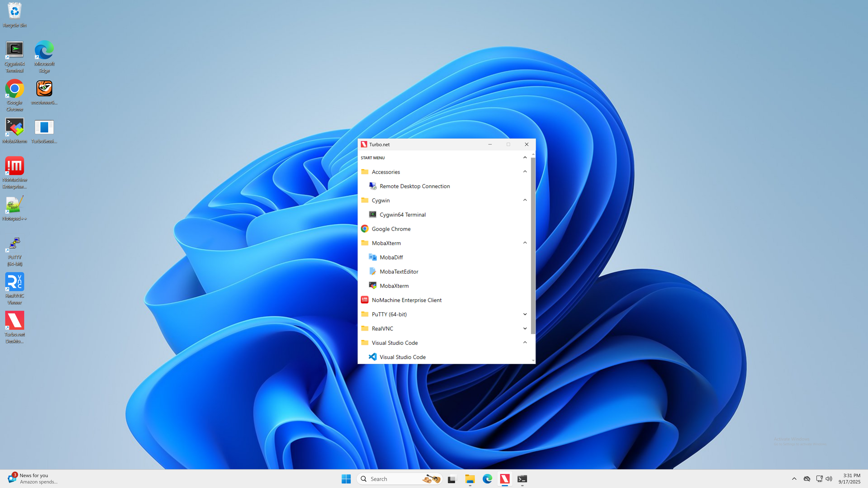Collapse the MobaXterm folder chevron
The width and height of the screenshot is (868, 488).
[x=525, y=243]
